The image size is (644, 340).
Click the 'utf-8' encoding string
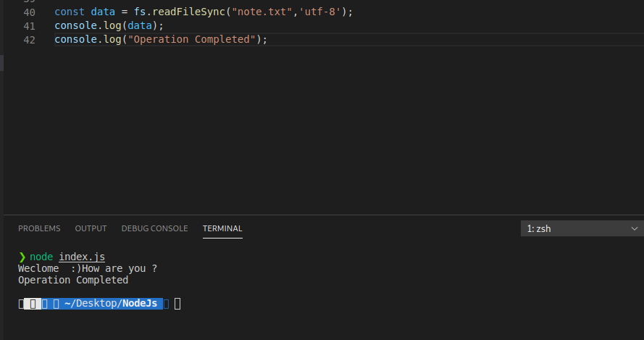click(x=320, y=12)
